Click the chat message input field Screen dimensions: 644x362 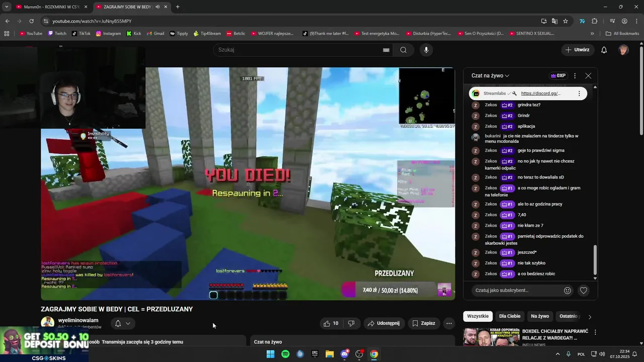[517, 290]
